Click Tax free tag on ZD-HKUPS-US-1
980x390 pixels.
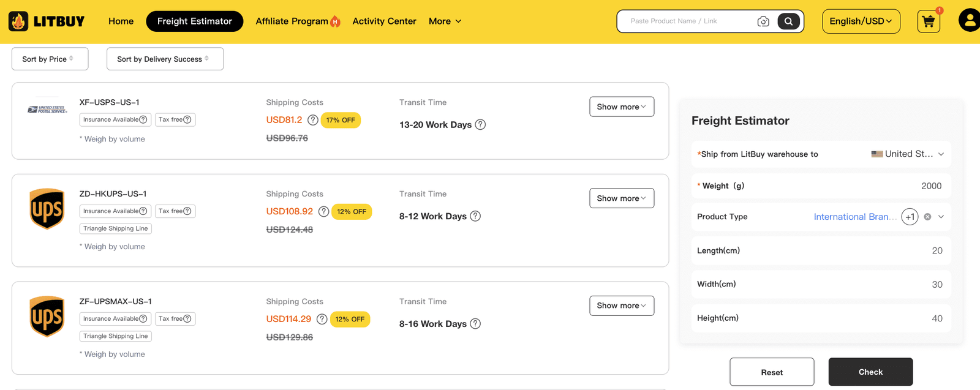point(175,211)
